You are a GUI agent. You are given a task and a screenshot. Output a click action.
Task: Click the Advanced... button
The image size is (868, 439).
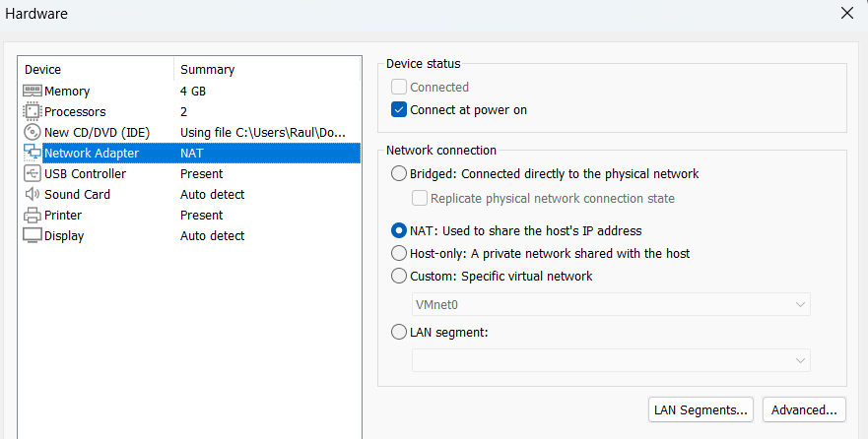point(804,408)
